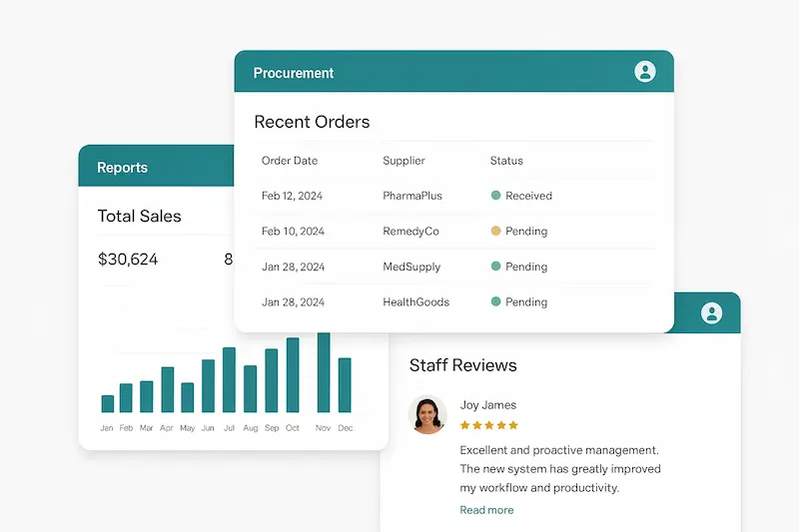Select the Jan bar in sales chart
Image resolution: width=799 pixels, height=532 pixels.
108,403
